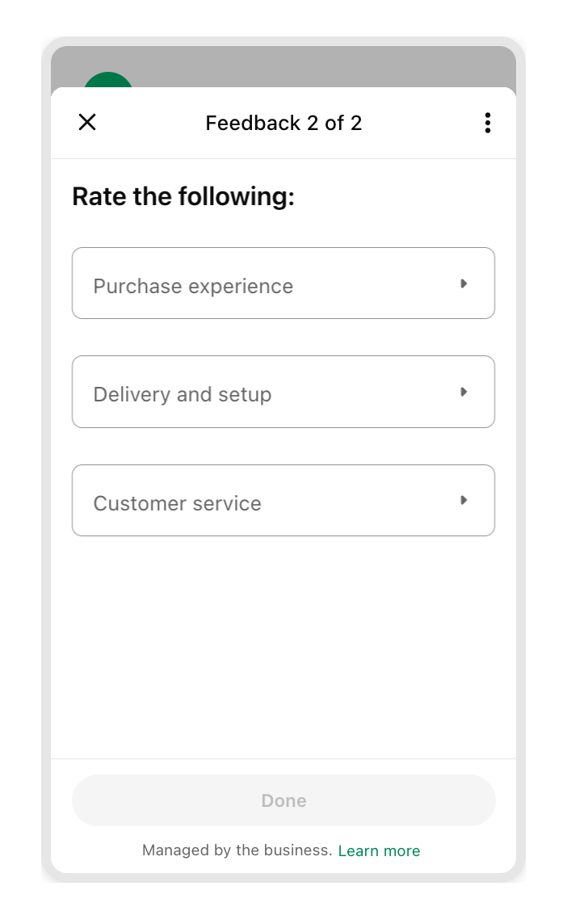
Task: Open the three-dot more options menu
Action: coord(487,123)
